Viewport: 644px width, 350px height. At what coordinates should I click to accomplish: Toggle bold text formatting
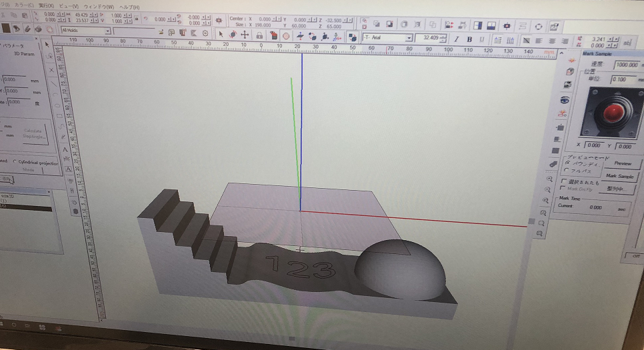pyautogui.click(x=469, y=39)
